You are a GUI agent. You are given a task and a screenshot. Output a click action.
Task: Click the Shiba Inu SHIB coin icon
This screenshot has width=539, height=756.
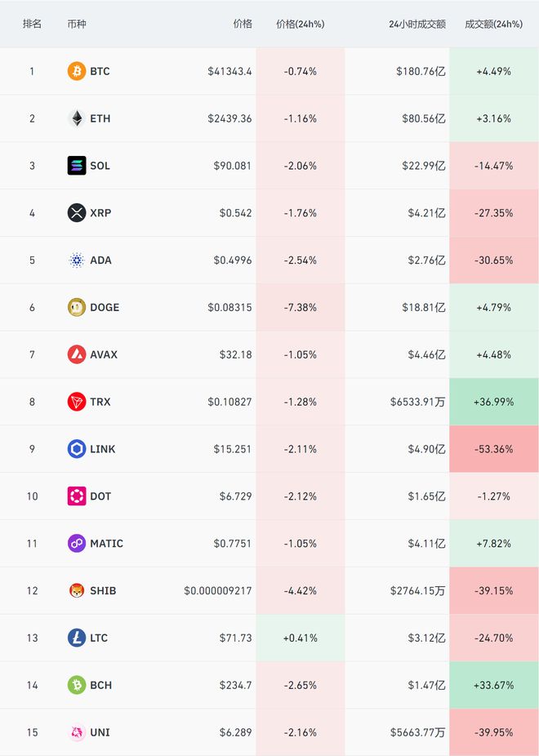[76, 590]
